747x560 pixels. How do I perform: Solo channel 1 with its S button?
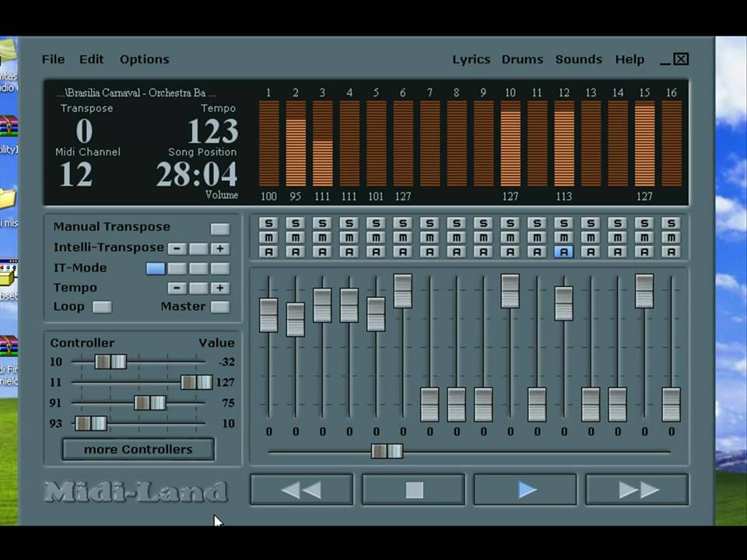[x=268, y=223]
